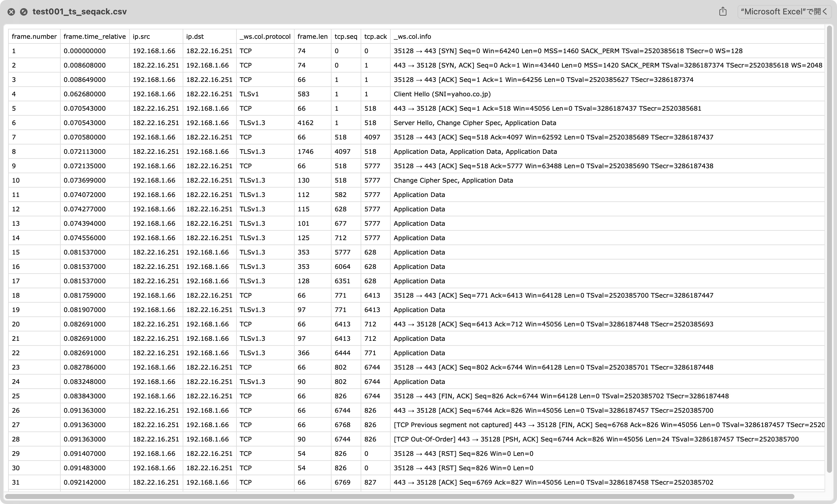837x504 pixels.
Task: Select the _ws.col.protocol column header
Action: (x=265, y=36)
